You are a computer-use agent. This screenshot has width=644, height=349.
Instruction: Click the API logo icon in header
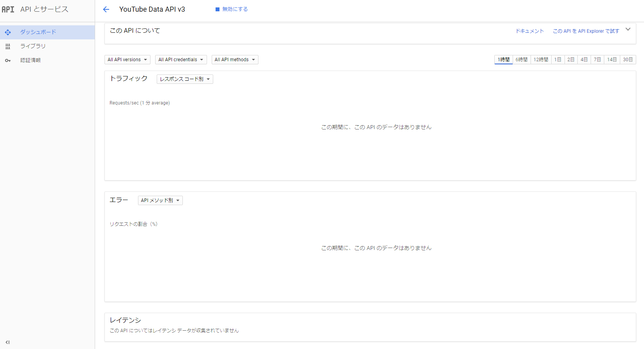click(8, 9)
